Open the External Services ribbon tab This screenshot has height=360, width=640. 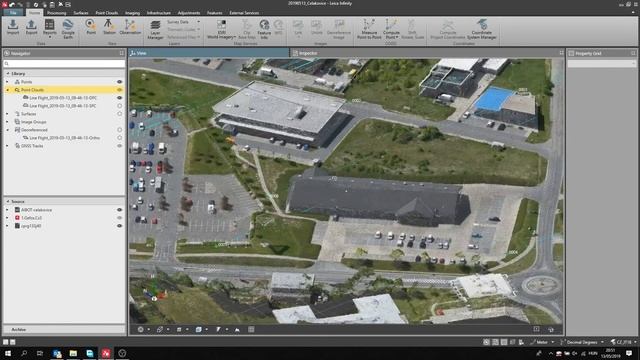pos(244,13)
